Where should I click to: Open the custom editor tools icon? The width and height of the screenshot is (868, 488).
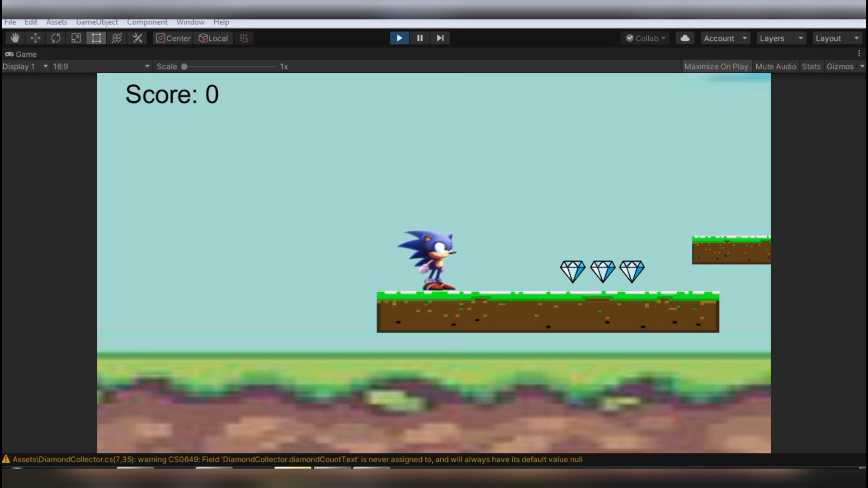coord(137,38)
